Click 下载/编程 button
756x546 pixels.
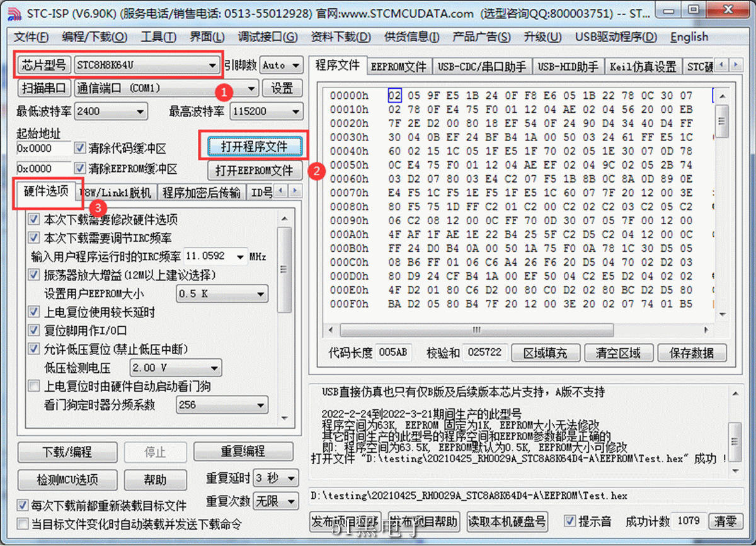pyautogui.click(x=67, y=452)
